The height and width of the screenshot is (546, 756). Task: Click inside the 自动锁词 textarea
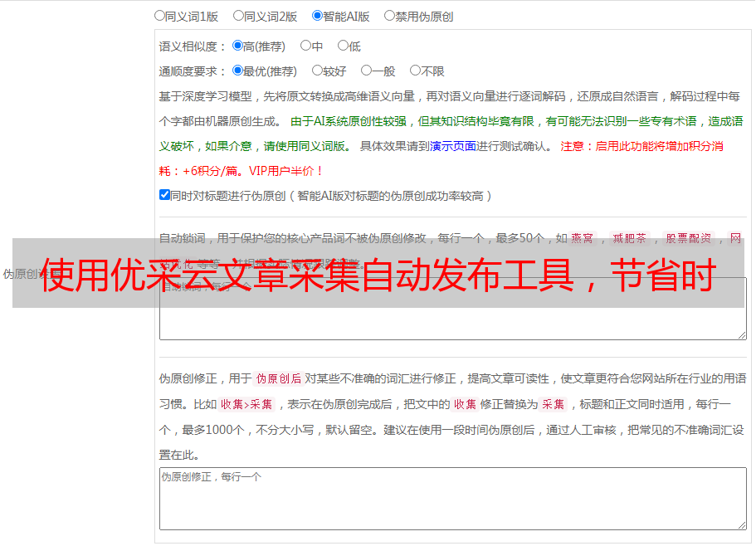[453, 309]
